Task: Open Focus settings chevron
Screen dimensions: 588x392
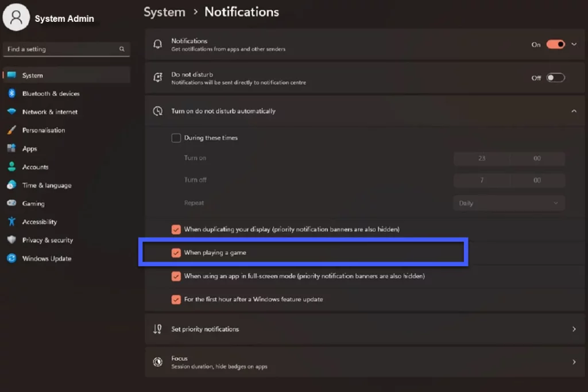Action: tap(574, 362)
